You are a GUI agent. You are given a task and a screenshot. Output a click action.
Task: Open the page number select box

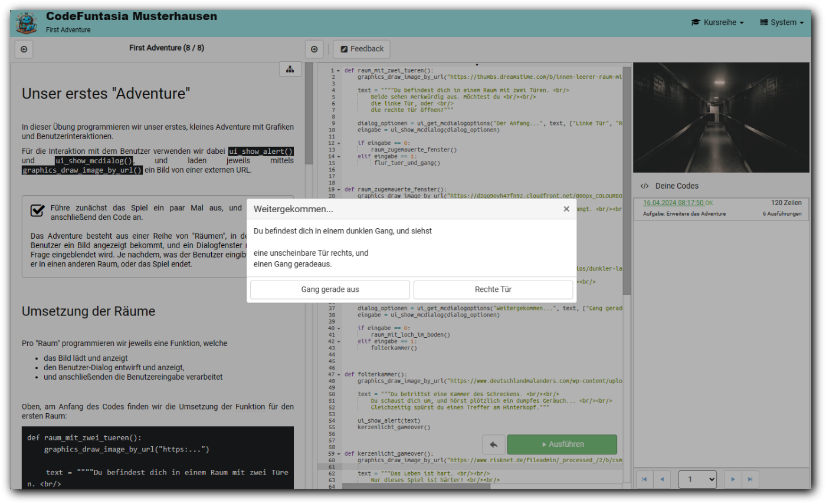[697, 479]
